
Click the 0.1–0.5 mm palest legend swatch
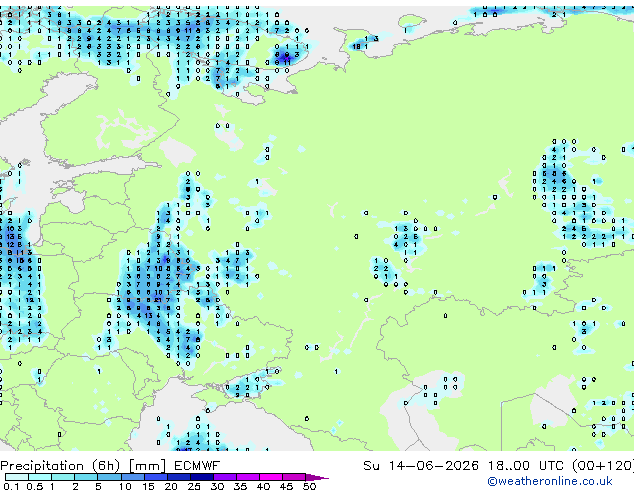coord(17,477)
